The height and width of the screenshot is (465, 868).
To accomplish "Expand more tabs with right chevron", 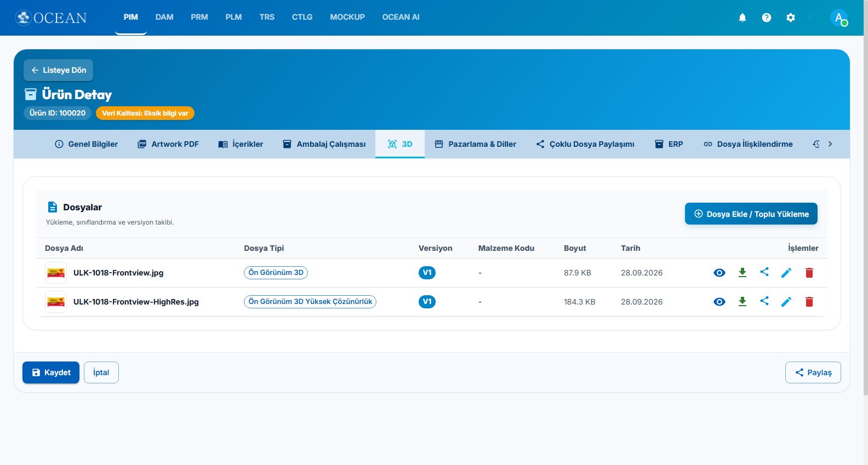I will [x=830, y=144].
